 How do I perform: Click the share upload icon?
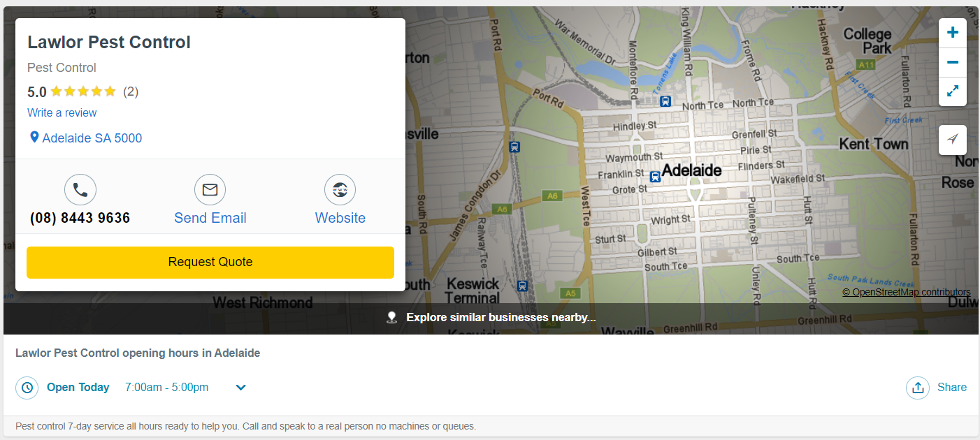pyautogui.click(x=917, y=388)
